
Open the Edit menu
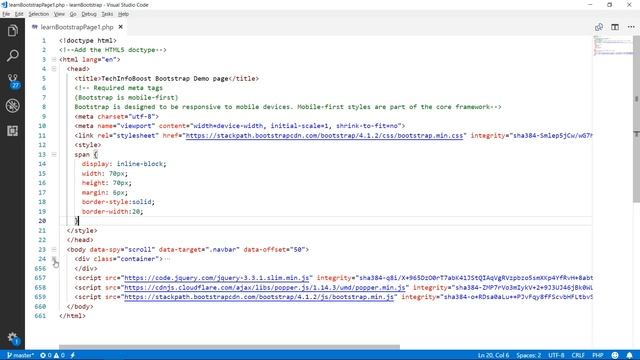[19, 14]
